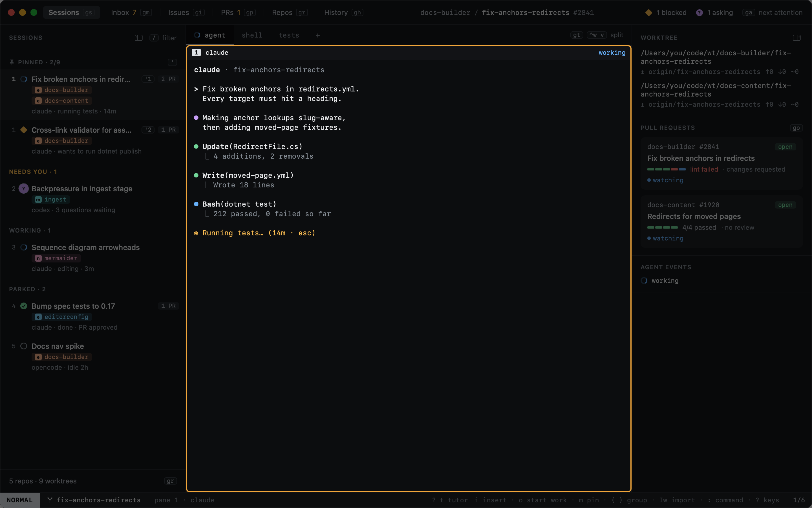
Task: Collapse the PINNED section with its quote-key button
Action: click(172, 62)
